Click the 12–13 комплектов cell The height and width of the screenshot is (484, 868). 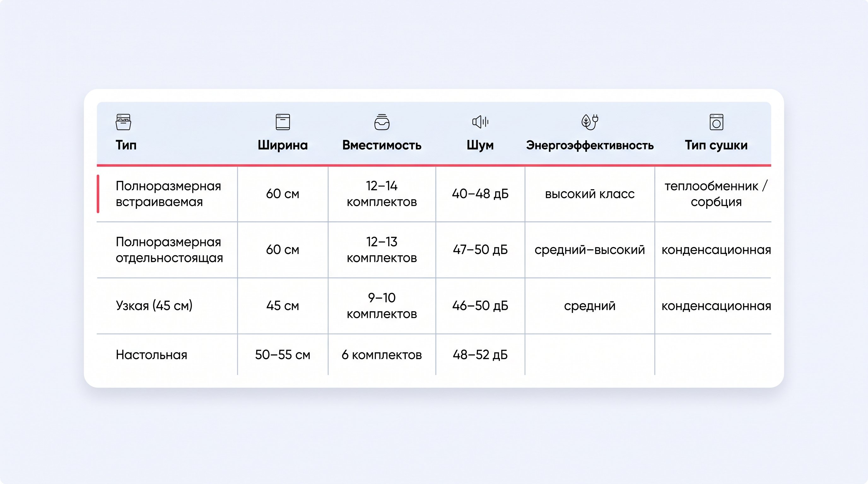pos(382,250)
